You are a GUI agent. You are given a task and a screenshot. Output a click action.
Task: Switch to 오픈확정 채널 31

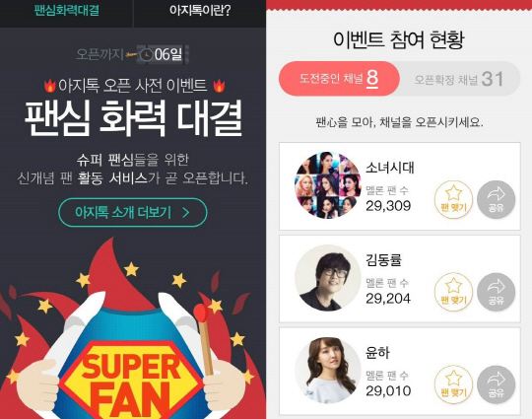[459, 79]
